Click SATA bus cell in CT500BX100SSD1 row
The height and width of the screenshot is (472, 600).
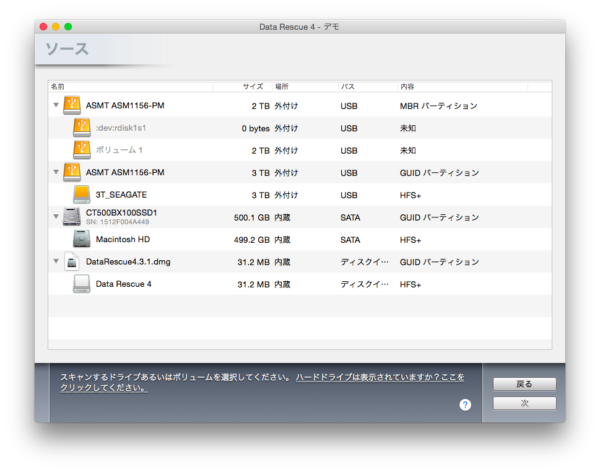coord(350,217)
